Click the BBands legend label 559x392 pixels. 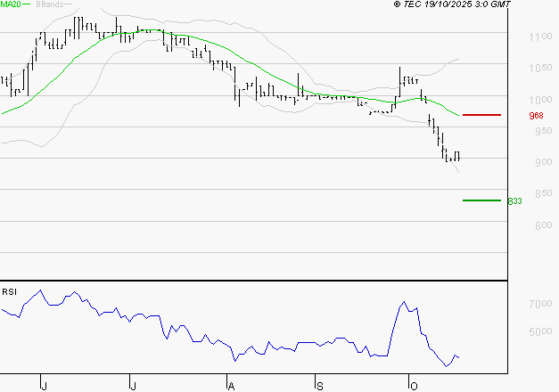tap(50, 4)
